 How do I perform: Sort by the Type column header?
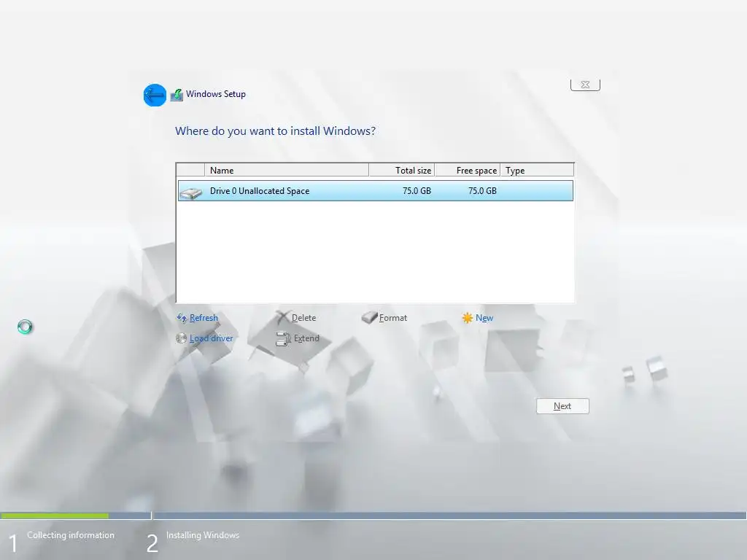click(x=537, y=170)
